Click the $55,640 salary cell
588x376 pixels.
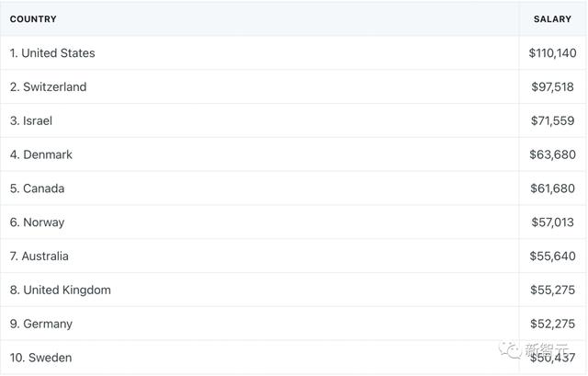pos(552,256)
